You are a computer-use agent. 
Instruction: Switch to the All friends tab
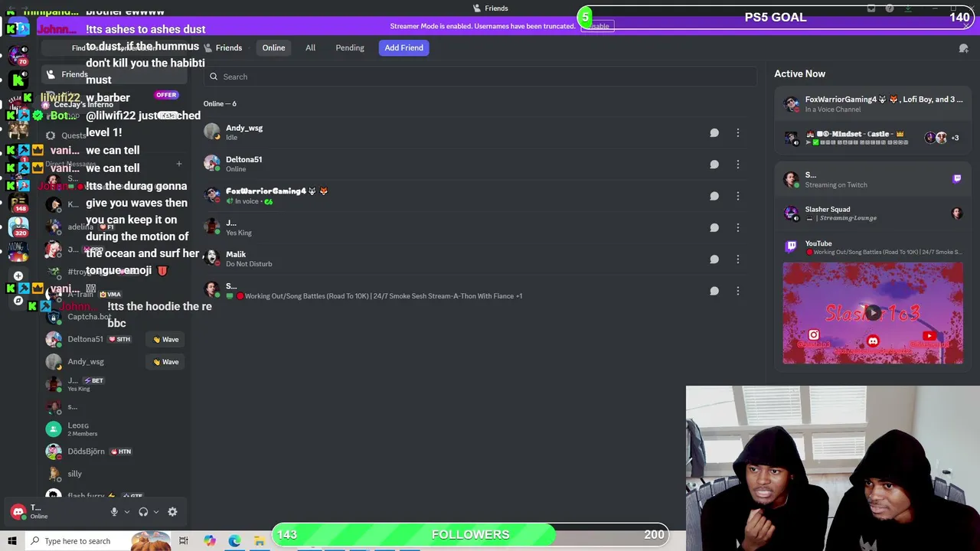point(310,47)
